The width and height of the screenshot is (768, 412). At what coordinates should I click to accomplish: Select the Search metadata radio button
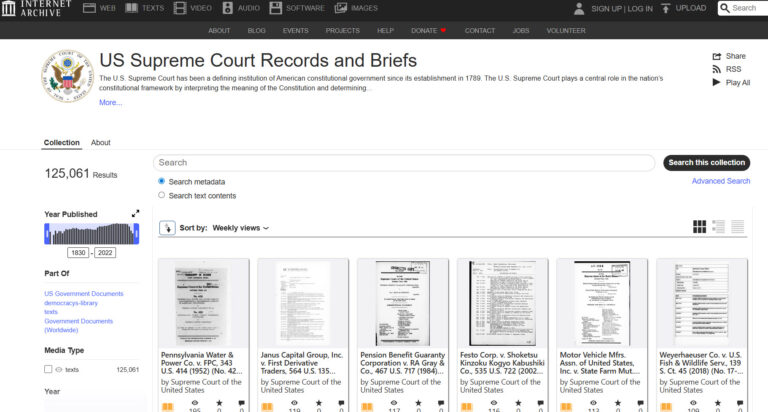(162, 181)
